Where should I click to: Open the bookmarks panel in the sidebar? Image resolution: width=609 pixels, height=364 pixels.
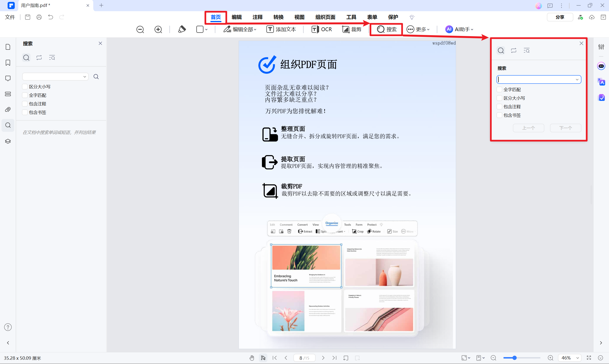point(8,63)
